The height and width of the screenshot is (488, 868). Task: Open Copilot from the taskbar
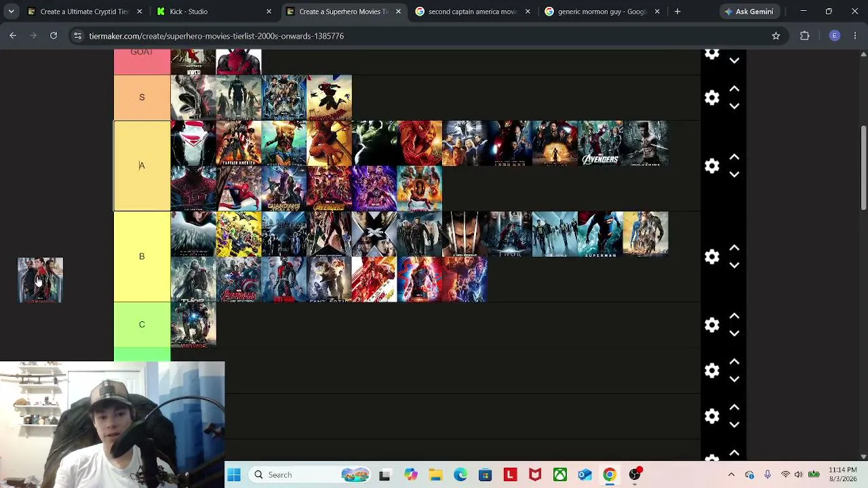point(411,475)
